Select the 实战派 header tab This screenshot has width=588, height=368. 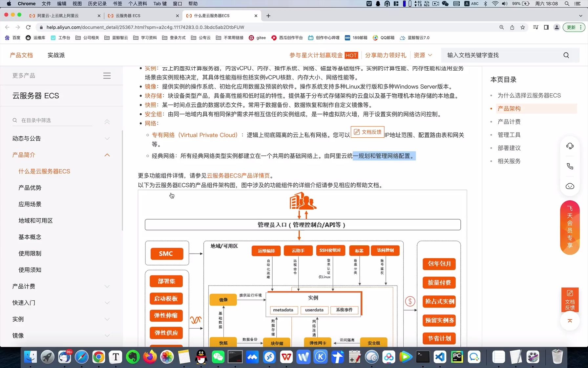[56, 55]
